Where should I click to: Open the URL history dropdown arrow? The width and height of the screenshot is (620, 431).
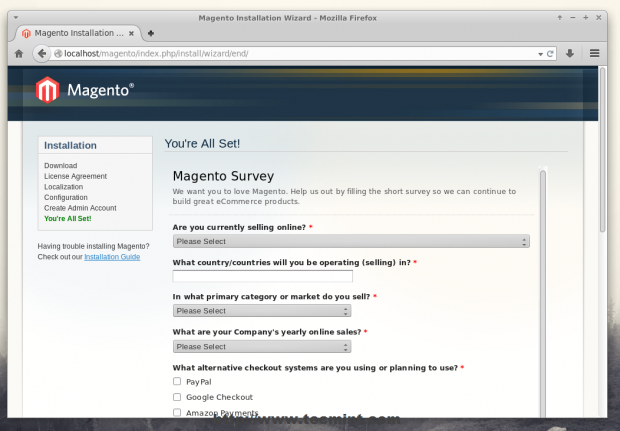[x=540, y=54]
